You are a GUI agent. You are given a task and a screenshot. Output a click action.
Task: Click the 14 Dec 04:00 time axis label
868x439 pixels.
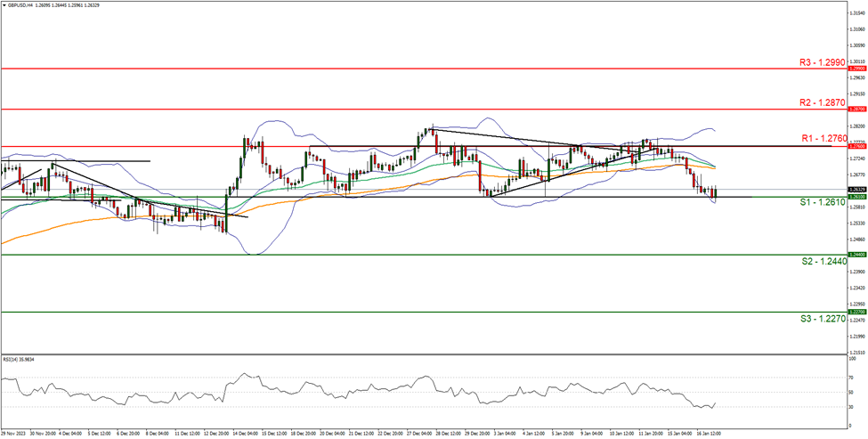246,435
